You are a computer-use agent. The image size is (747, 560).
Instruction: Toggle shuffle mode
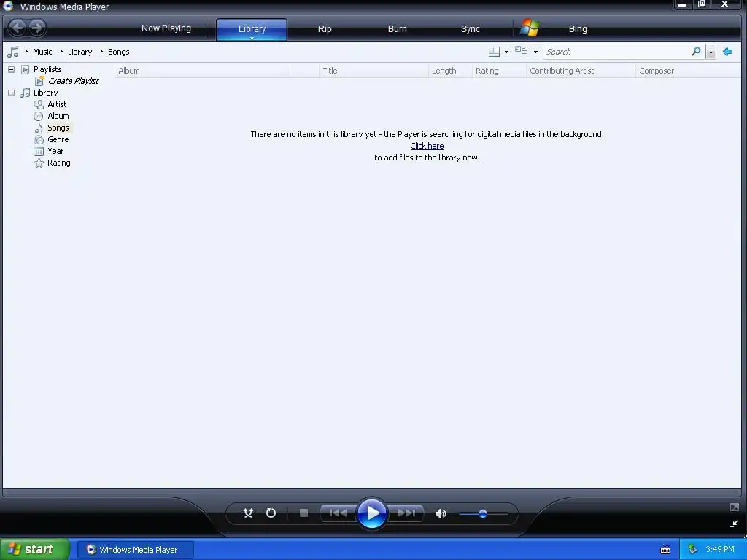[248, 513]
